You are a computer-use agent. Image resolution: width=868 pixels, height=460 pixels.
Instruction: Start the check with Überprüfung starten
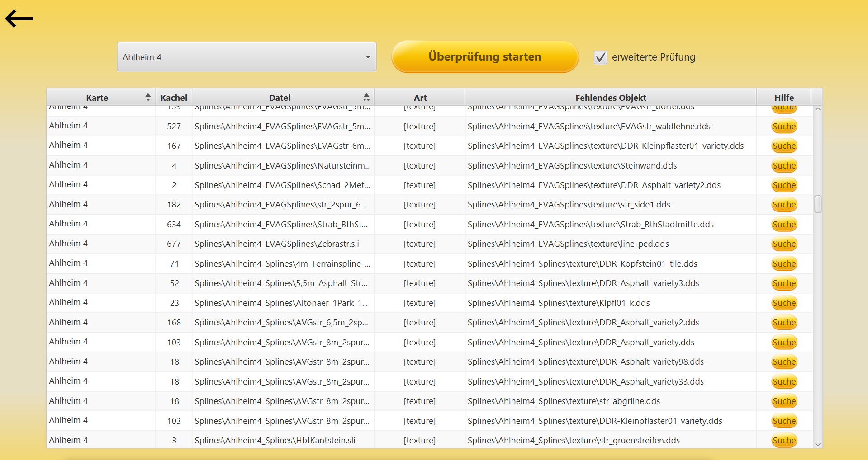484,57
